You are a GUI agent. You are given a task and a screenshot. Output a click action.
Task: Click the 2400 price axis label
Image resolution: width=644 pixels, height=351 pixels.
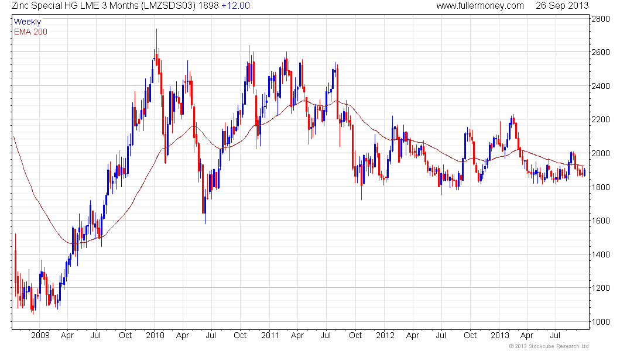(x=601, y=86)
